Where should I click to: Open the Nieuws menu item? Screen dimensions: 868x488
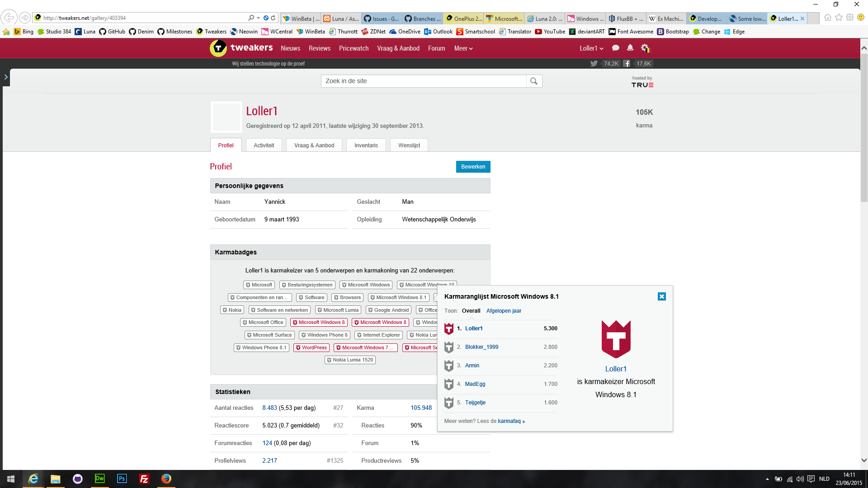[290, 48]
